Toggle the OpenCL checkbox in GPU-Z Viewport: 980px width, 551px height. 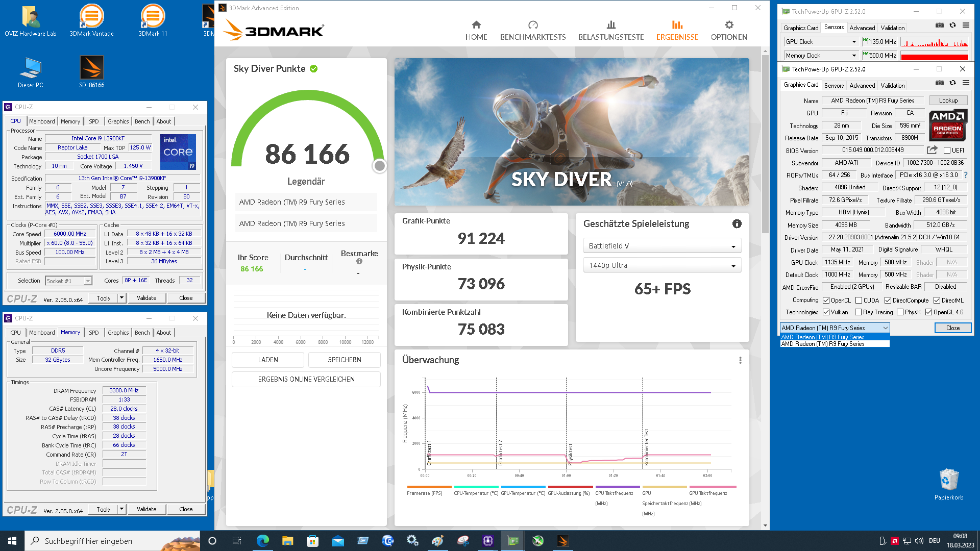[826, 300]
